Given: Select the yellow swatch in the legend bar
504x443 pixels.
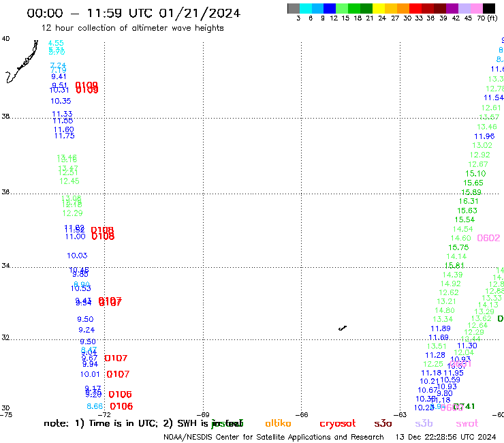Looking at the screenshot, I should [378, 8].
